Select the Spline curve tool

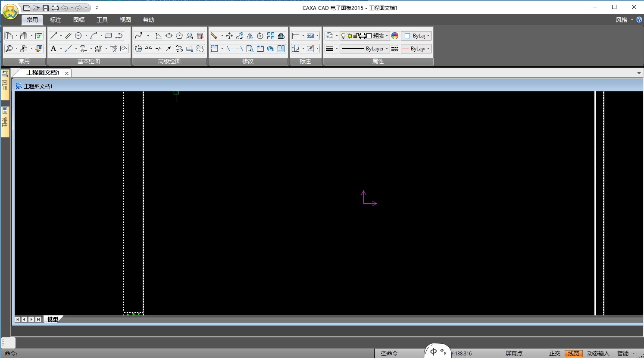point(138,36)
